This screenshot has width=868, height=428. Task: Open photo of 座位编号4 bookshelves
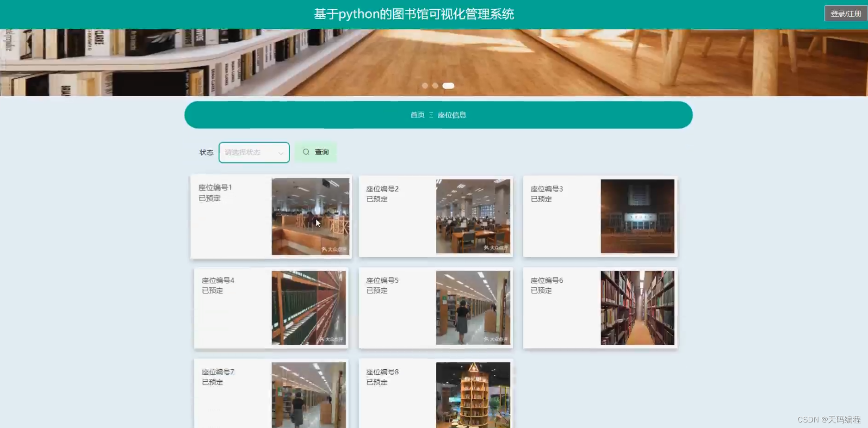coord(309,308)
